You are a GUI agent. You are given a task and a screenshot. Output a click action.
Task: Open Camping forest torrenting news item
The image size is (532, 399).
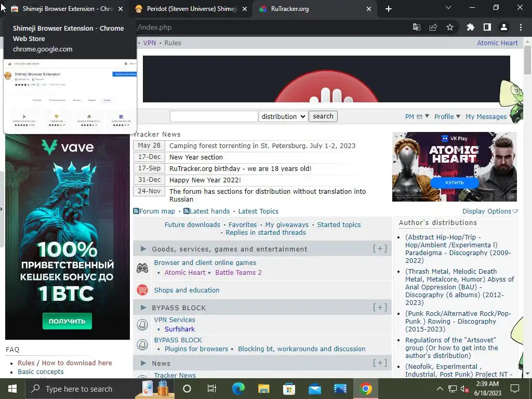tap(262, 145)
